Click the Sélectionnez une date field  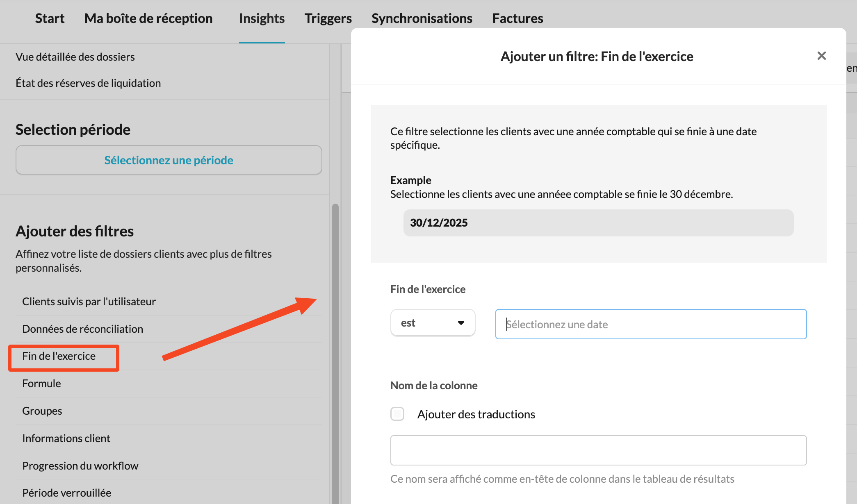(x=651, y=324)
